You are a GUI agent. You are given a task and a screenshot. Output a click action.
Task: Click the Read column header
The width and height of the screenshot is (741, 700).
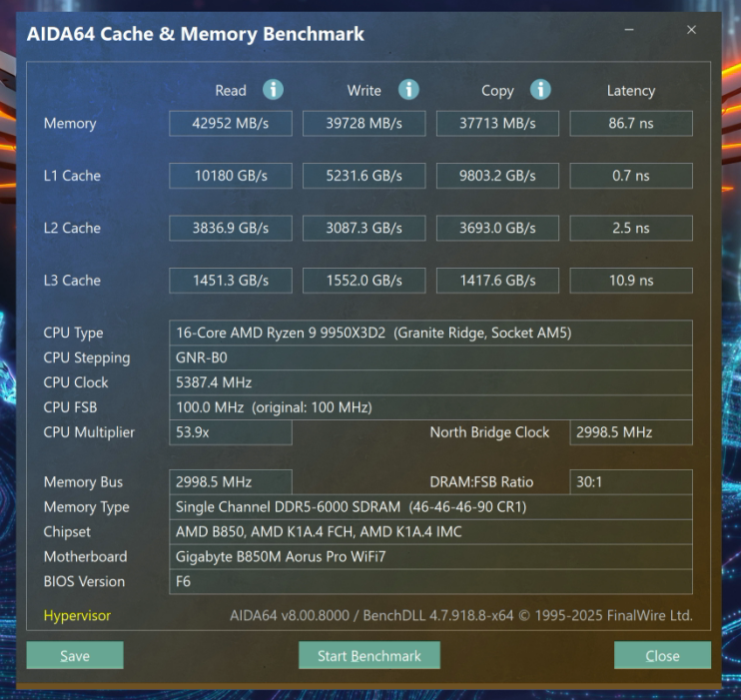tap(231, 90)
